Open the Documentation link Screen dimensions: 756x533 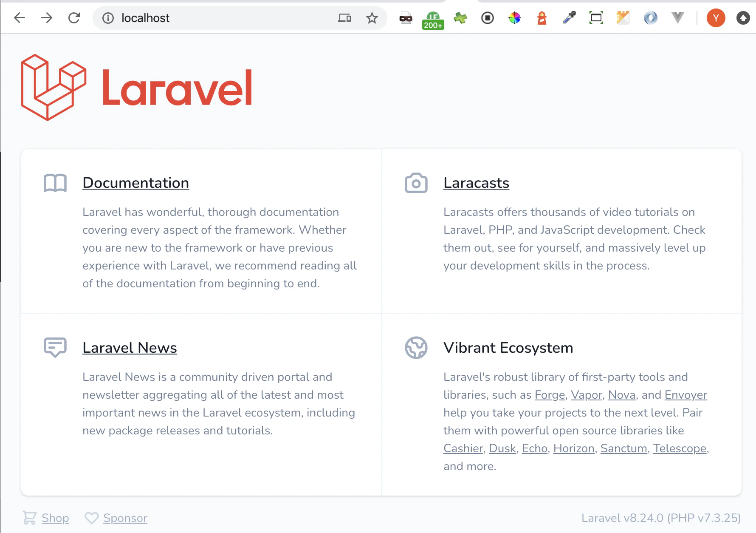click(136, 183)
